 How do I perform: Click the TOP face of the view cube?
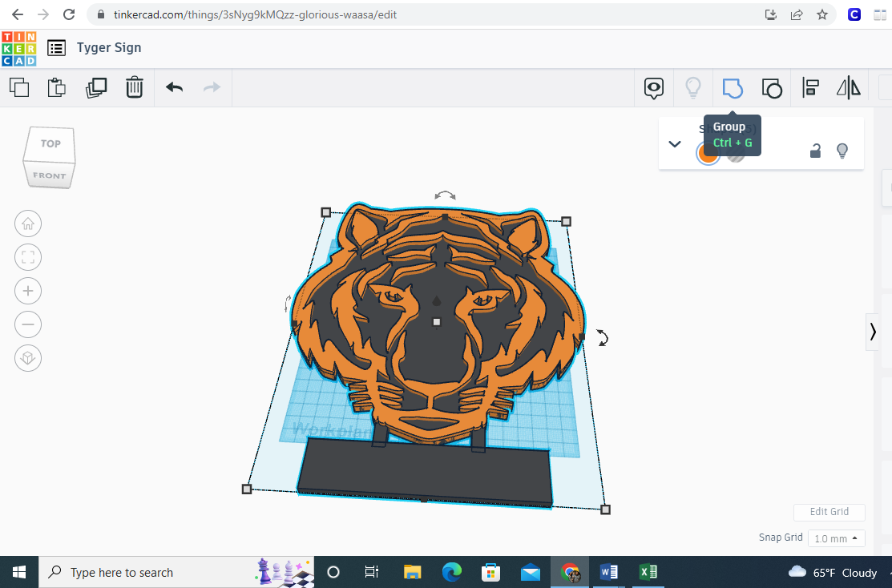(50, 144)
